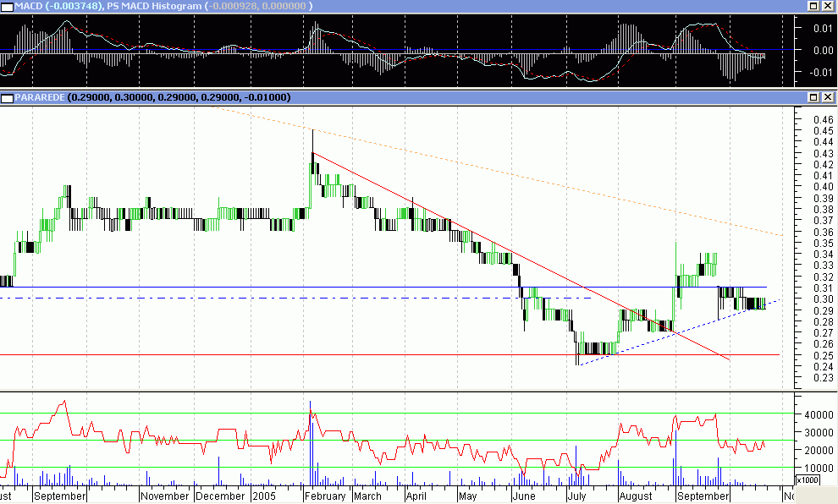Click the 0.25 value on price scale

click(x=823, y=355)
